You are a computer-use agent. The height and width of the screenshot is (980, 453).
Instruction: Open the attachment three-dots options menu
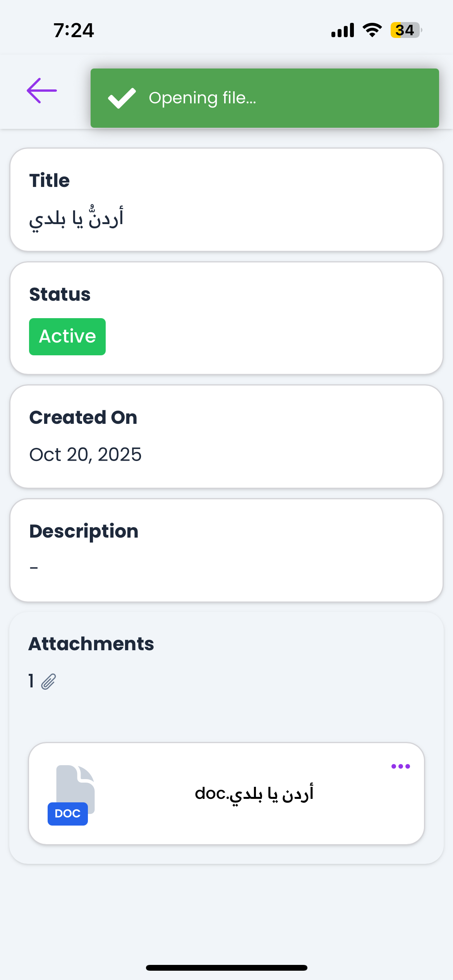coord(400,766)
